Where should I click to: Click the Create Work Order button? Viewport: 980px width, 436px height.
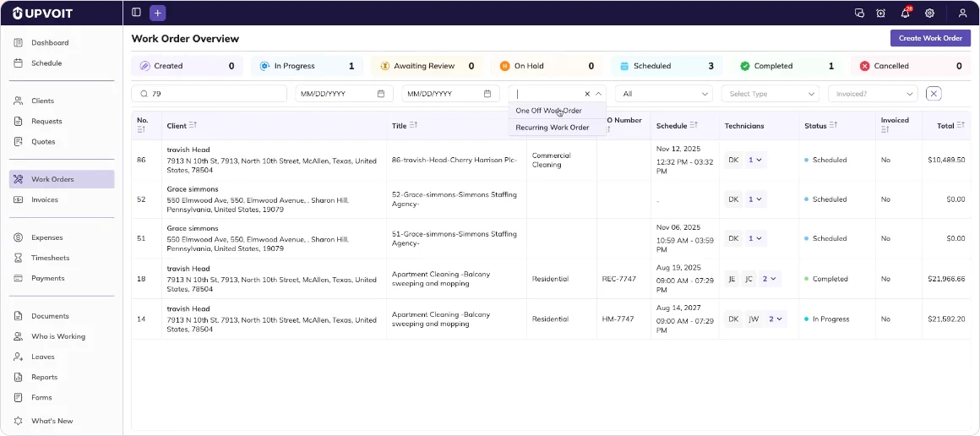(x=930, y=38)
